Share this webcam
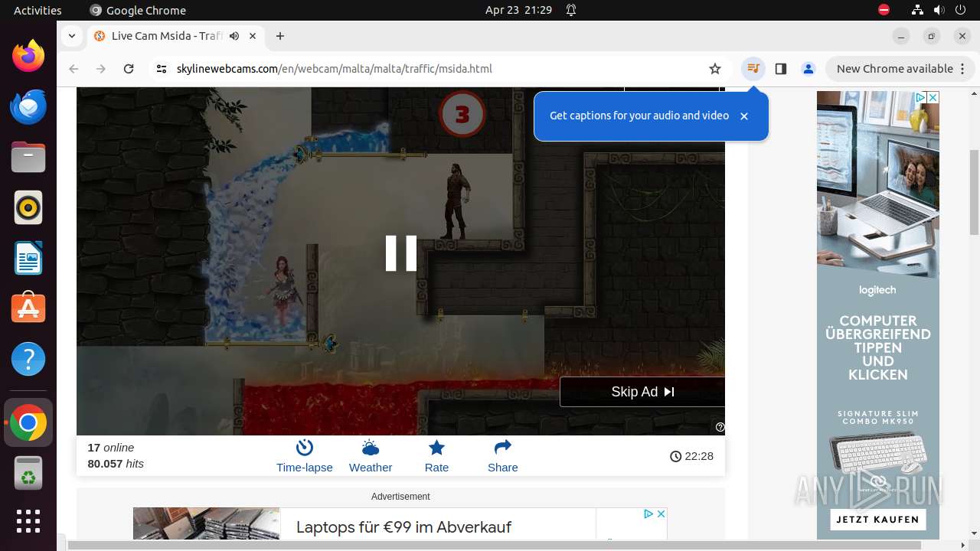Image resolution: width=980 pixels, height=551 pixels. (502, 456)
